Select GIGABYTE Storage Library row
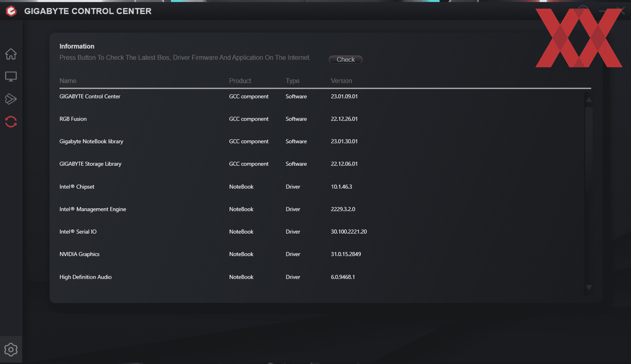This screenshot has width=631, height=364. click(322, 164)
